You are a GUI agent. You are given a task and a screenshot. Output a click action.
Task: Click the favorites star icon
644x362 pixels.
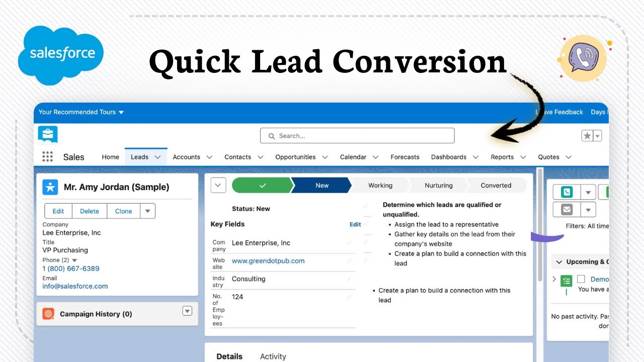tap(587, 136)
